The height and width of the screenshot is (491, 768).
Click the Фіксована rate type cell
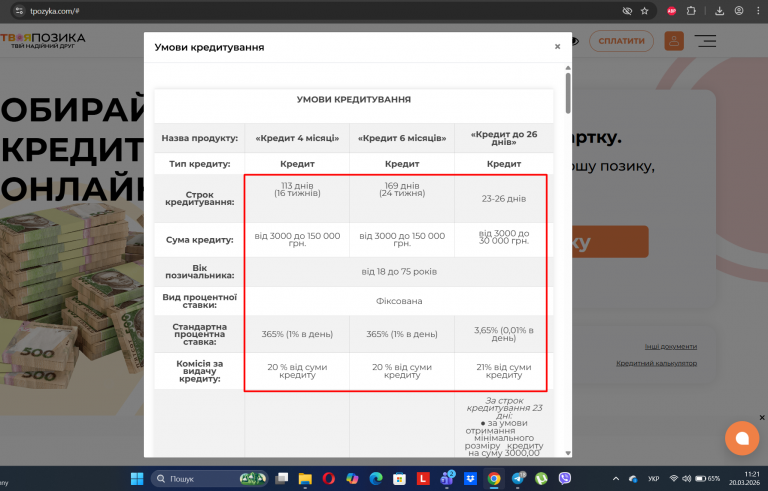pos(399,301)
